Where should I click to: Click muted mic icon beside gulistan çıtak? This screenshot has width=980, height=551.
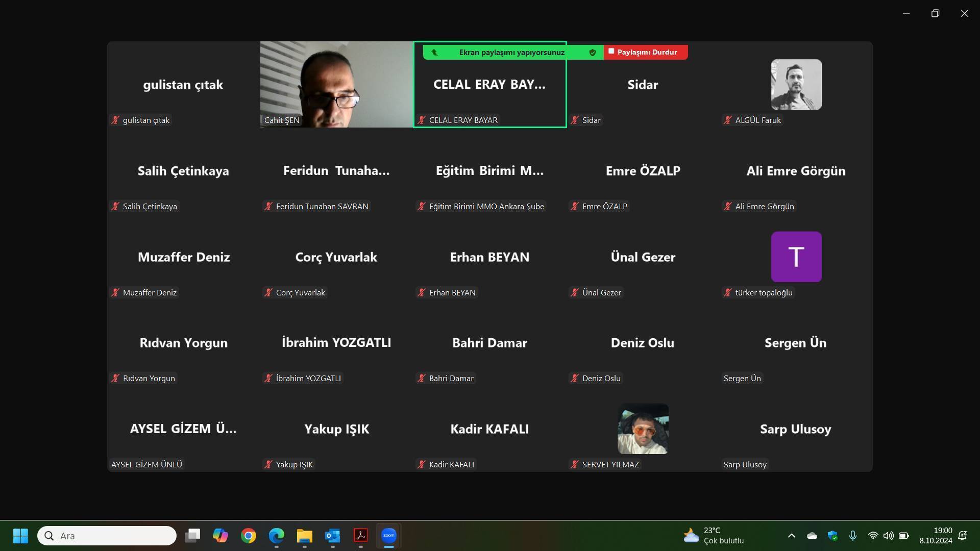115,120
